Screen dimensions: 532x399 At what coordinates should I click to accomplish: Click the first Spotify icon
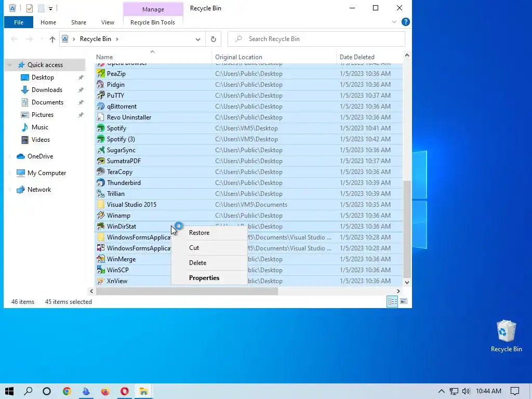[100, 128]
